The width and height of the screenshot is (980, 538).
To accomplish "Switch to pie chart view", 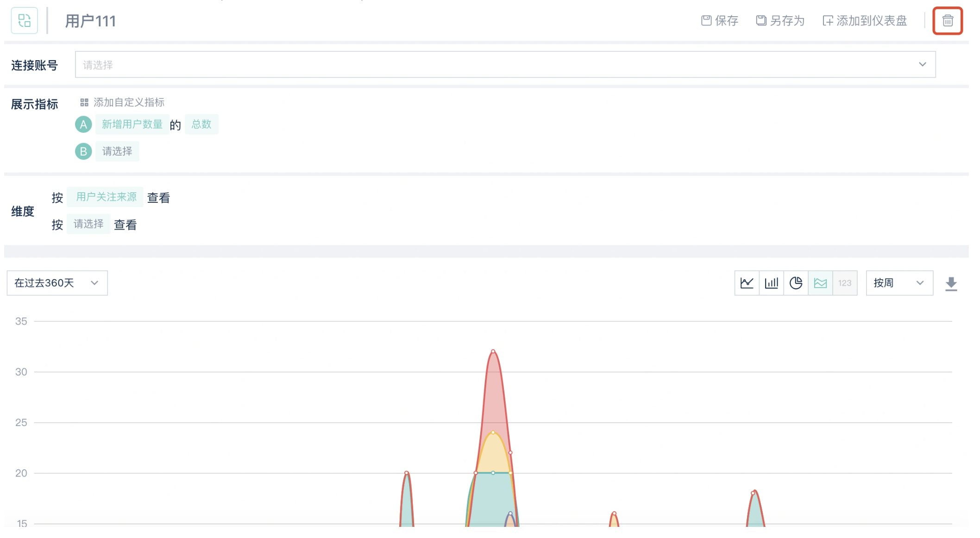I will point(796,283).
